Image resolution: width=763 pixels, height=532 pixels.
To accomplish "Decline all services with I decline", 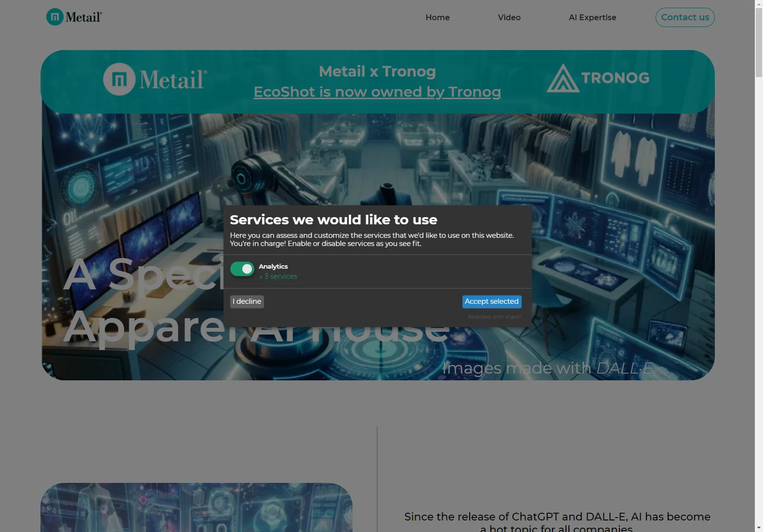I will [x=247, y=301].
